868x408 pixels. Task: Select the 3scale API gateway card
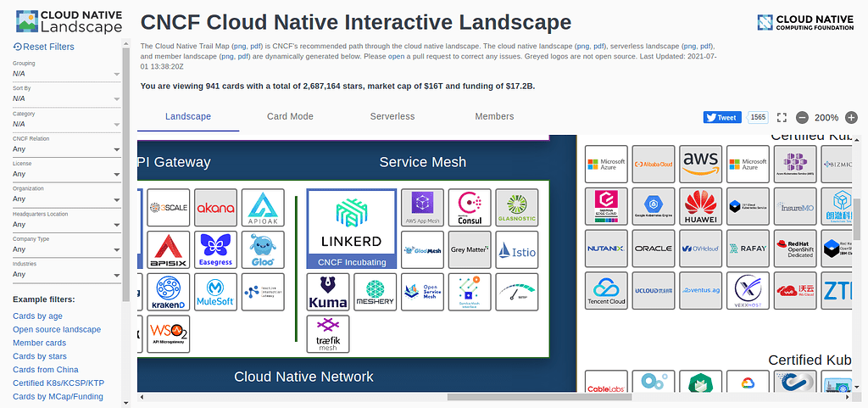coord(169,208)
